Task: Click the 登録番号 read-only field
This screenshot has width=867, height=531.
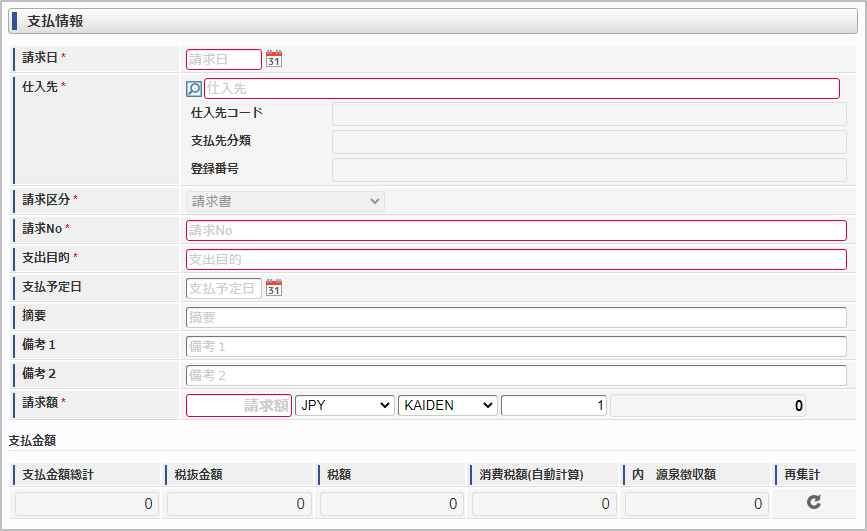Action: (x=589, y=170)
